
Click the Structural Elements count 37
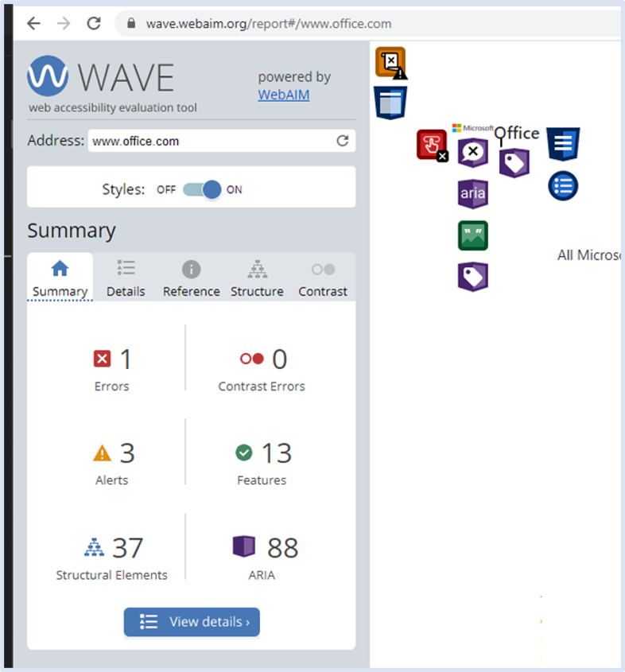tap(127, 548)
